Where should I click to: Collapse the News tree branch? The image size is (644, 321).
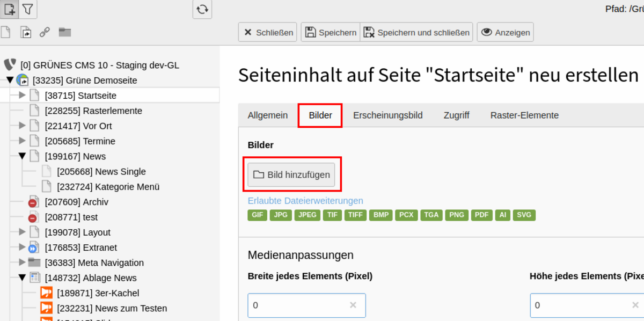[x=22, y=156]
